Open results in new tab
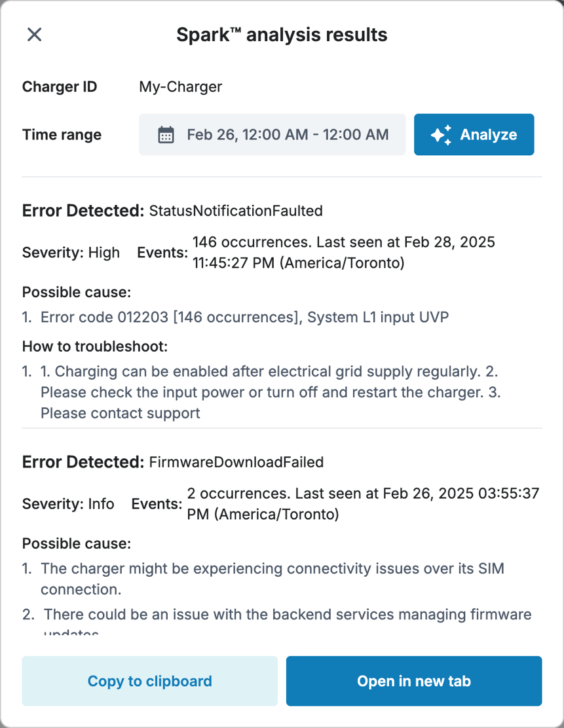Screen dimensions: 564x728 [x=413, y=681]
